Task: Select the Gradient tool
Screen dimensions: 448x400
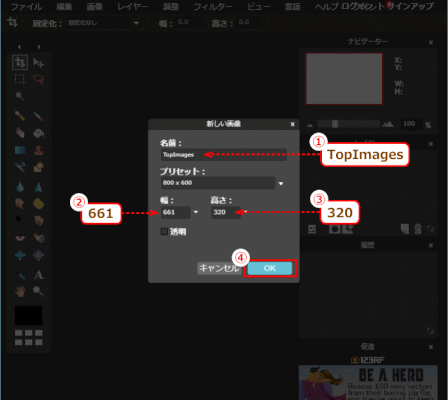Action: click(20, 150)
